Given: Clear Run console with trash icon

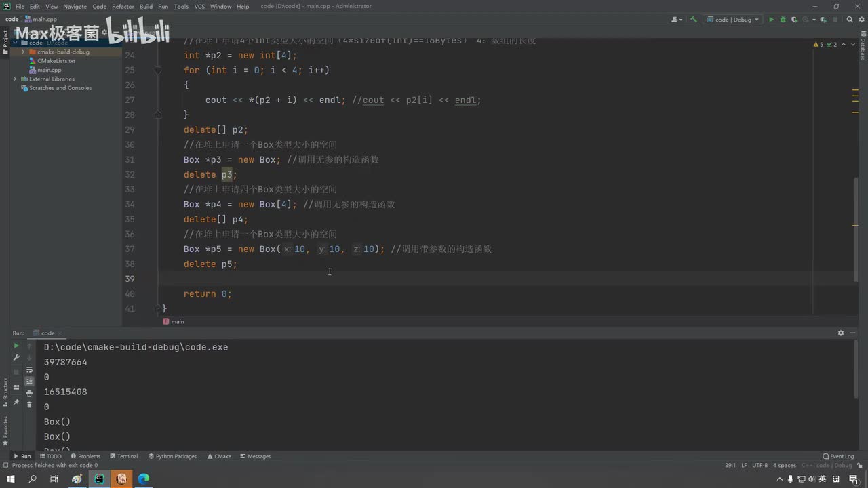Looking at the screenshot, I should tap(29, 405).
